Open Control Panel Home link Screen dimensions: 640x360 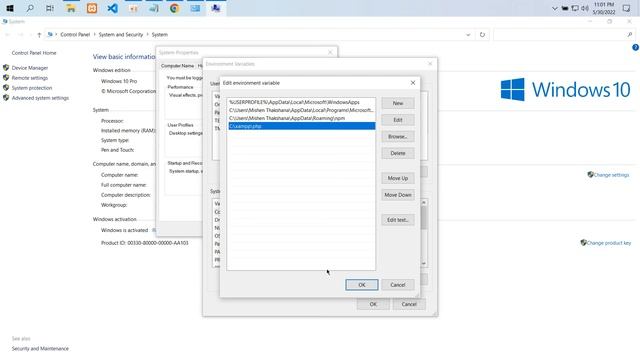(x=34, y=53)
